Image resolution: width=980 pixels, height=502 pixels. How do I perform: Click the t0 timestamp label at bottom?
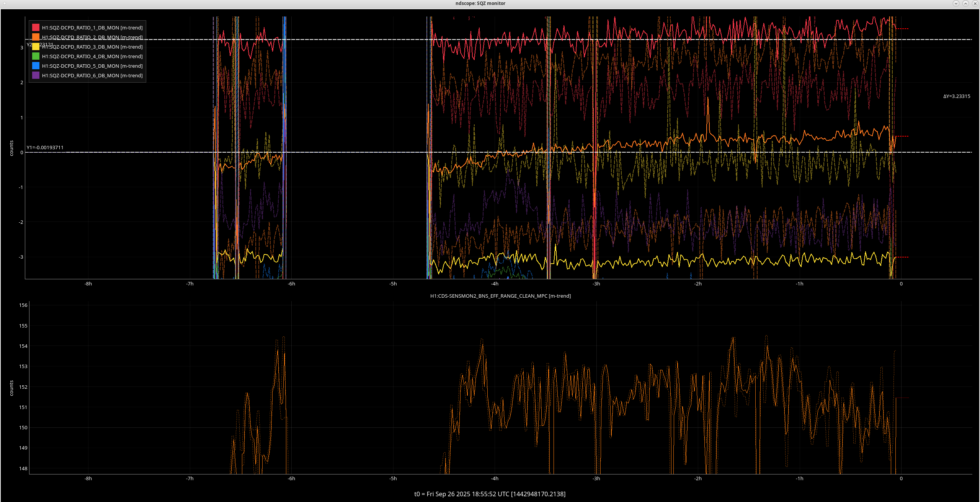click(x=490, y=494)
